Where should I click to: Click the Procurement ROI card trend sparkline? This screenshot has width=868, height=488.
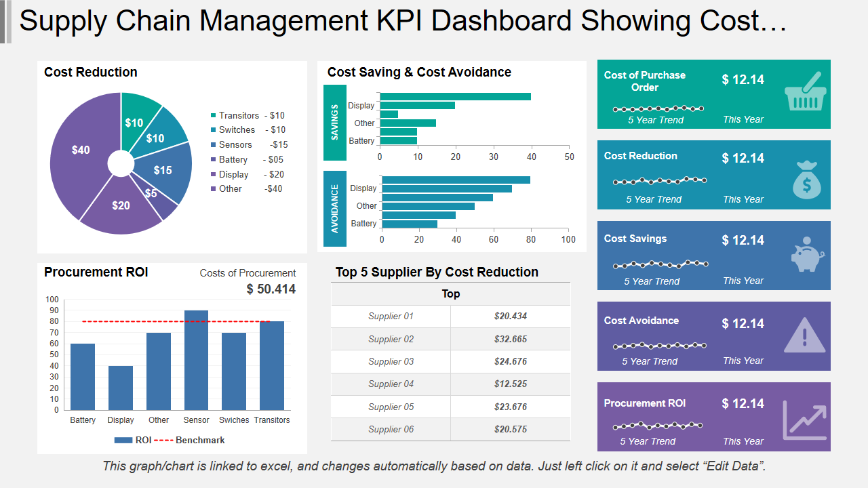657,426
